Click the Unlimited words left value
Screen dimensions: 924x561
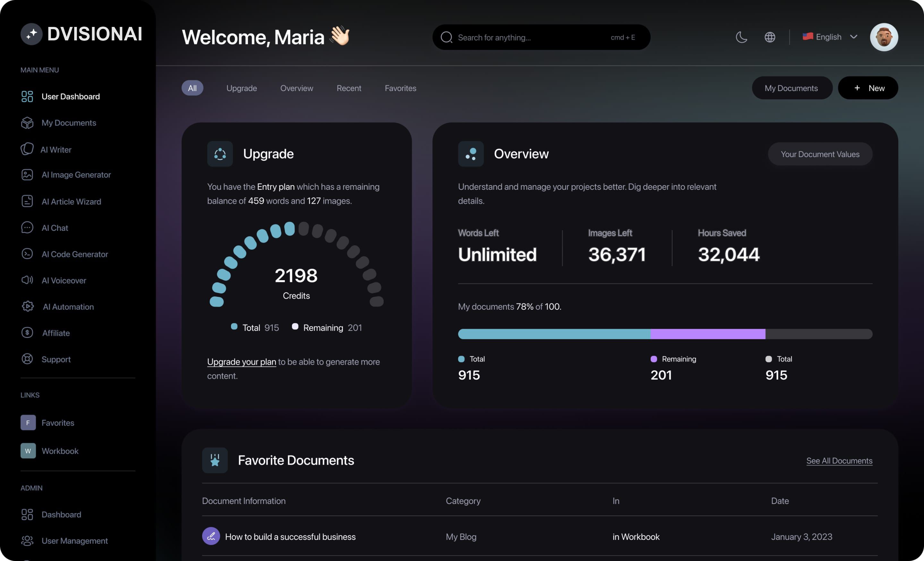pos(497,255)
